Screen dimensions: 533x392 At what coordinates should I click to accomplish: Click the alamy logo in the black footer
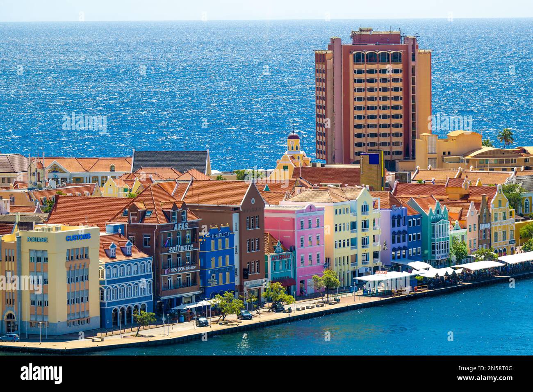41,374
